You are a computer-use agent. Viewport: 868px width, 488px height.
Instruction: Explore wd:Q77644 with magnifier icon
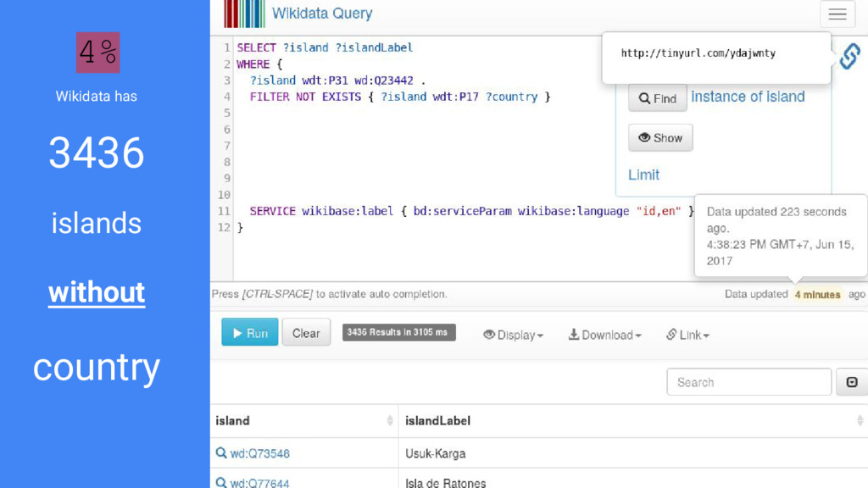coord(221,482)
